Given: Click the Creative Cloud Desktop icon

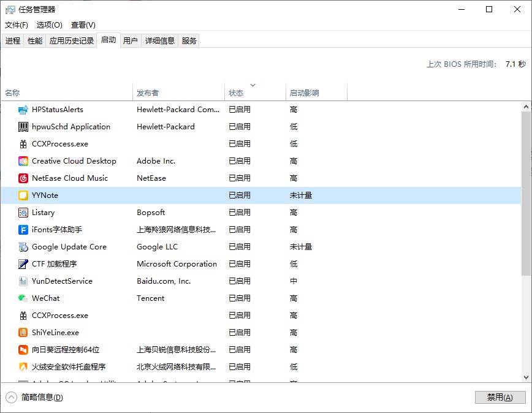Looking at the screenshot, I should coord(23,161).
